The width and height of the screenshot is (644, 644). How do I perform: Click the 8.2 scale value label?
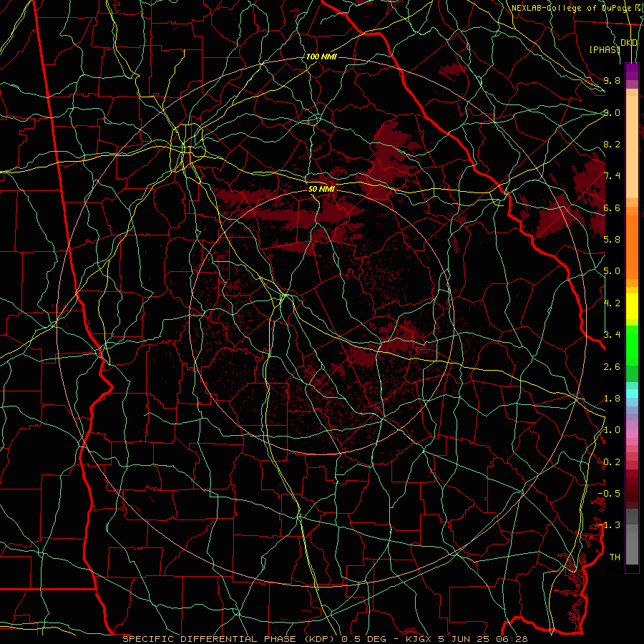[x=612, y=144]
